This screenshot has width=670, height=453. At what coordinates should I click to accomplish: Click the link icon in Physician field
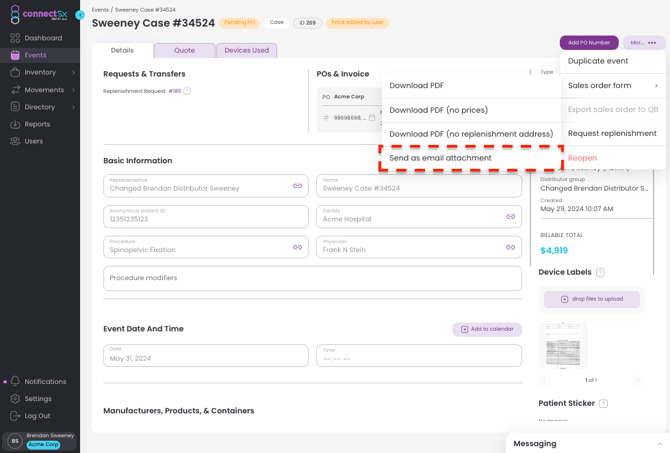tap(510, 247)
